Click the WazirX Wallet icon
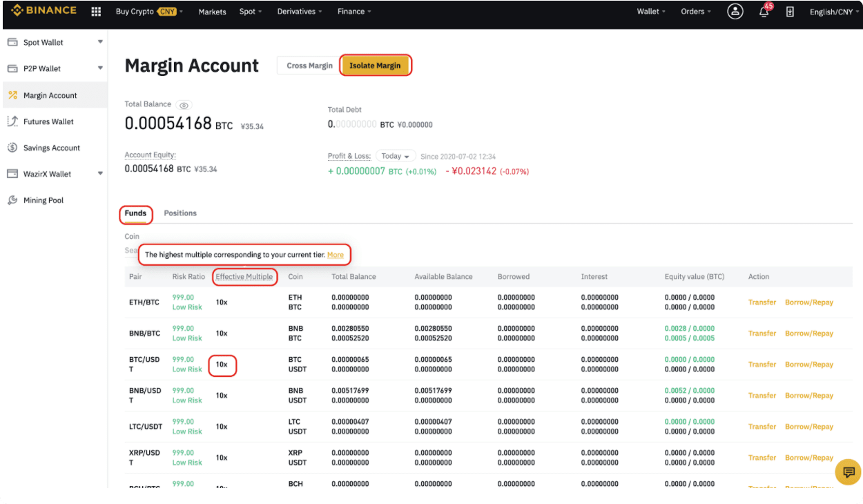 tap(12, 174)
